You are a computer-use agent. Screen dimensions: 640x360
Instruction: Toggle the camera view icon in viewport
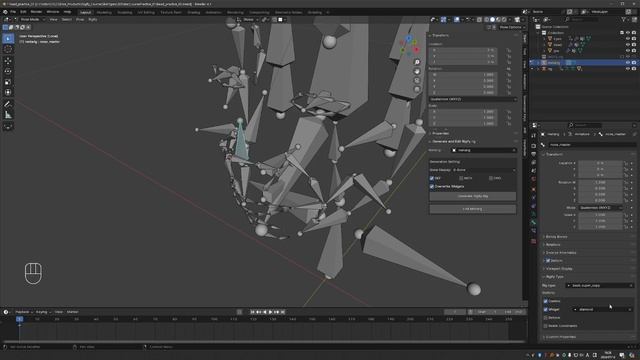(417, 80)
